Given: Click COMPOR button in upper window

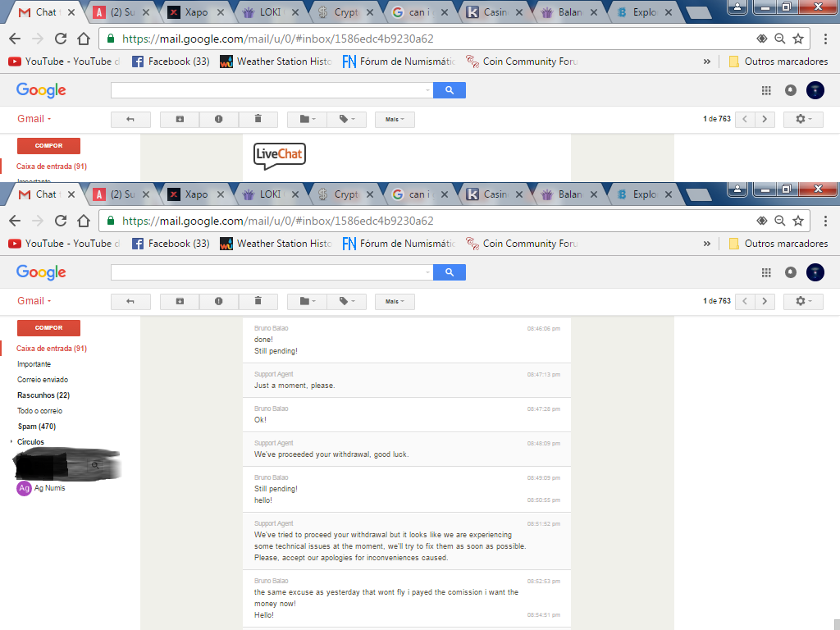Looking at the screenshot, I should 48,146.
